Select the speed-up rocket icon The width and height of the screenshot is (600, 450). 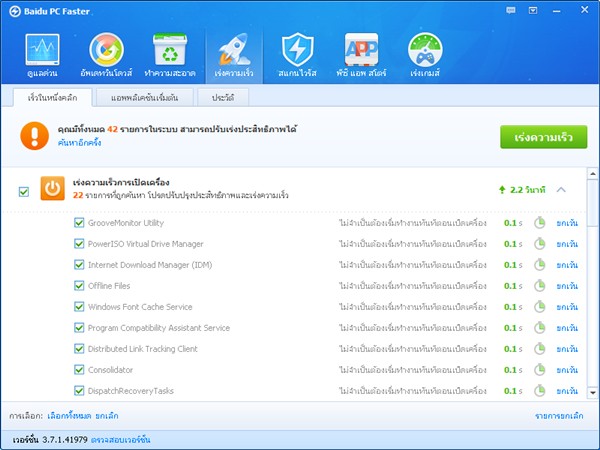coord(234,49)
